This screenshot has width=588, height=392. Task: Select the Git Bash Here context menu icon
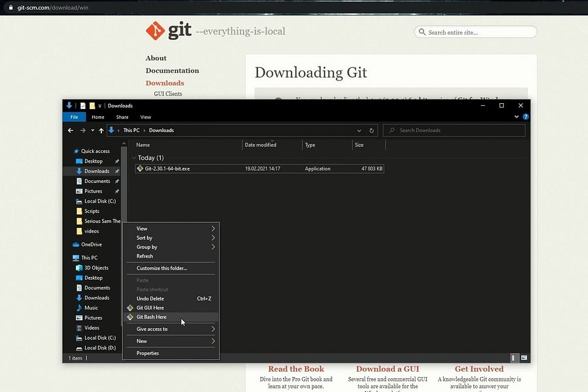tap(133, 317)
